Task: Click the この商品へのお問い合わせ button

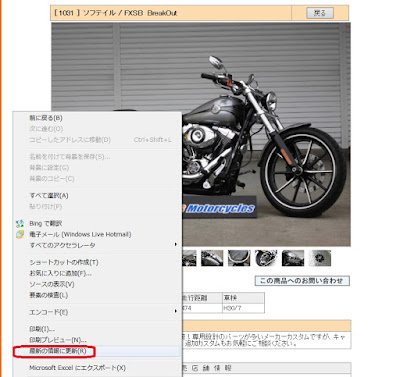Action: point(302,281)
